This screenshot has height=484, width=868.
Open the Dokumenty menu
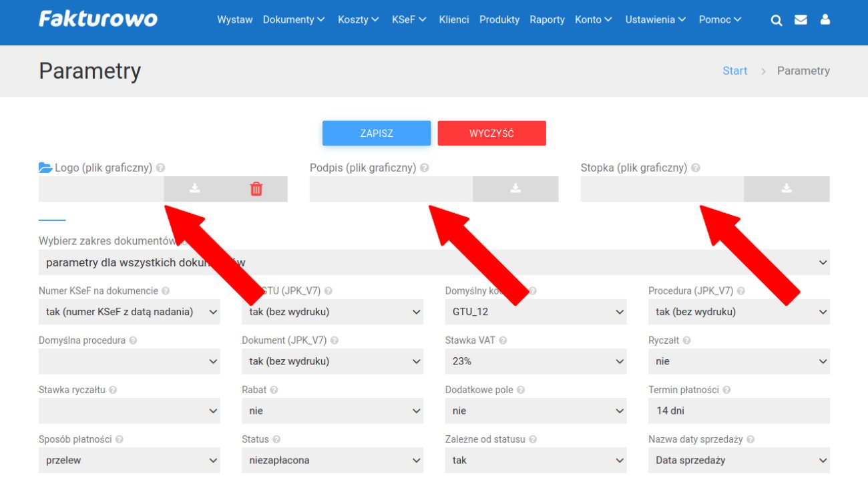coord(293,20)
